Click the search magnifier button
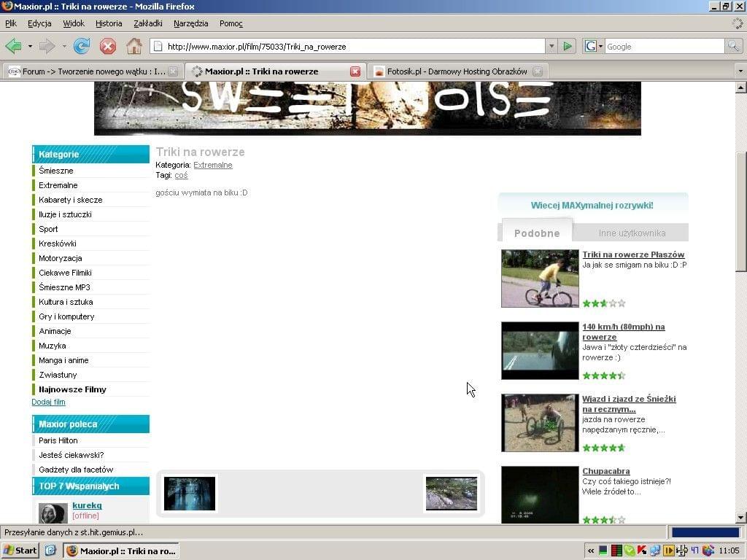Viewport: 747px width, 560px height. click(x=733, y=46)
